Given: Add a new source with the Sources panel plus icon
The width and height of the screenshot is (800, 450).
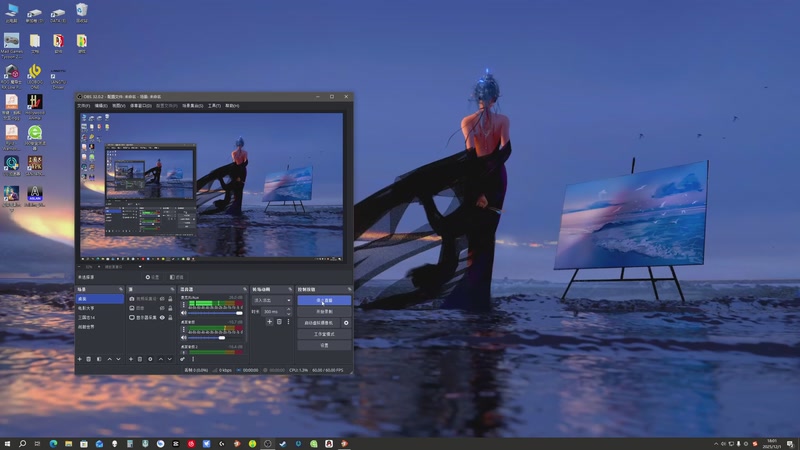Looking at the screenshot, I should pos(131,359).
